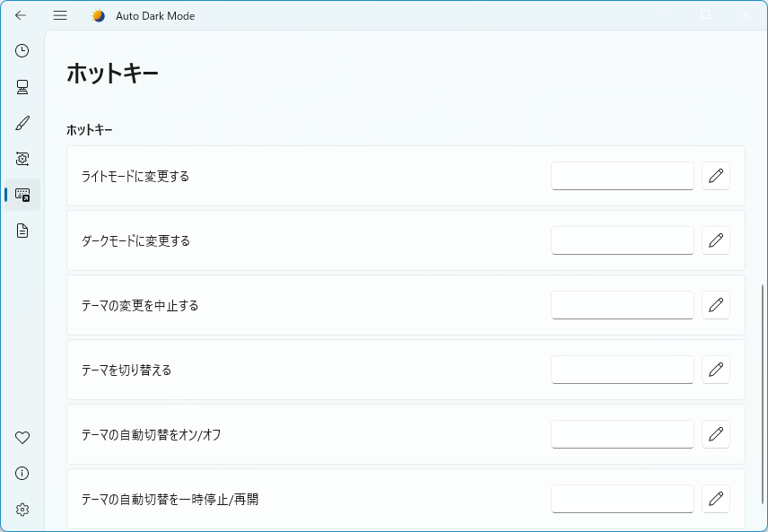Image resolution: width=768 pixels, height=532 pixels.
Task: Select the Hotkeys keyboard icon in sidebar
Action: click(x=22, y=195)
